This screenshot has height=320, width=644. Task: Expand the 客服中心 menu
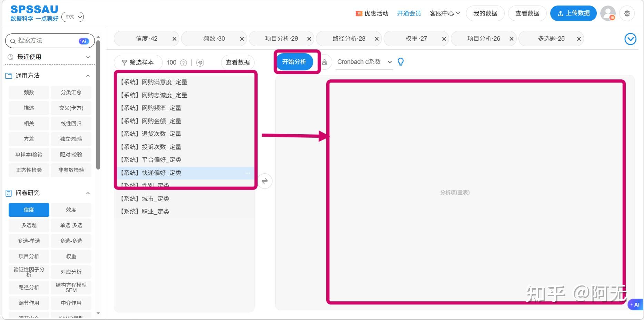pos(445,13)
